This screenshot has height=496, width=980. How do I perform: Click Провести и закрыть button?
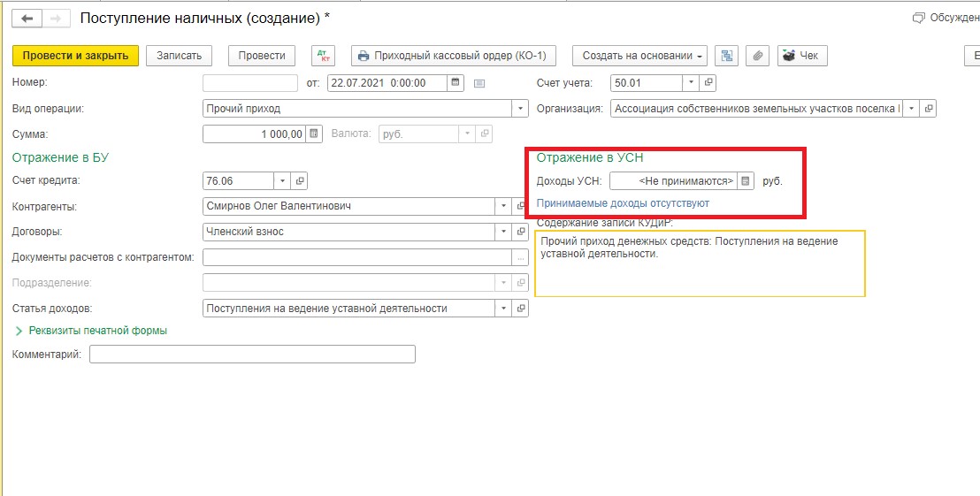76,56
